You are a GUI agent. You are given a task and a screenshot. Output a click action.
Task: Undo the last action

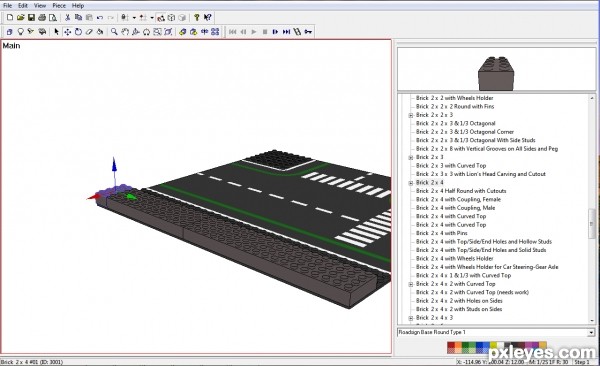[x=100, y=18]
